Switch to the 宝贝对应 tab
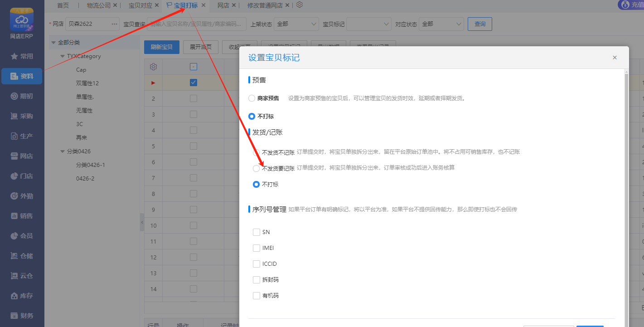Screen dimensions: 644x327 point(140,5)
